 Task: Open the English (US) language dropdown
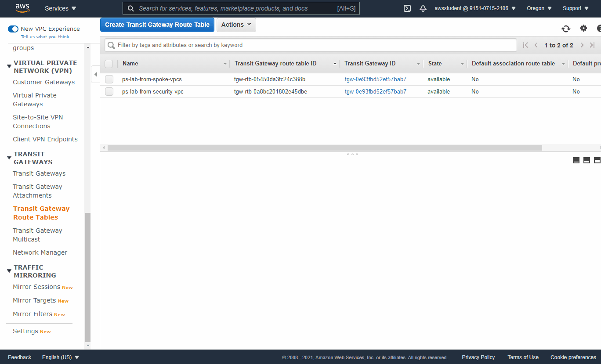(x=61, y=357)
